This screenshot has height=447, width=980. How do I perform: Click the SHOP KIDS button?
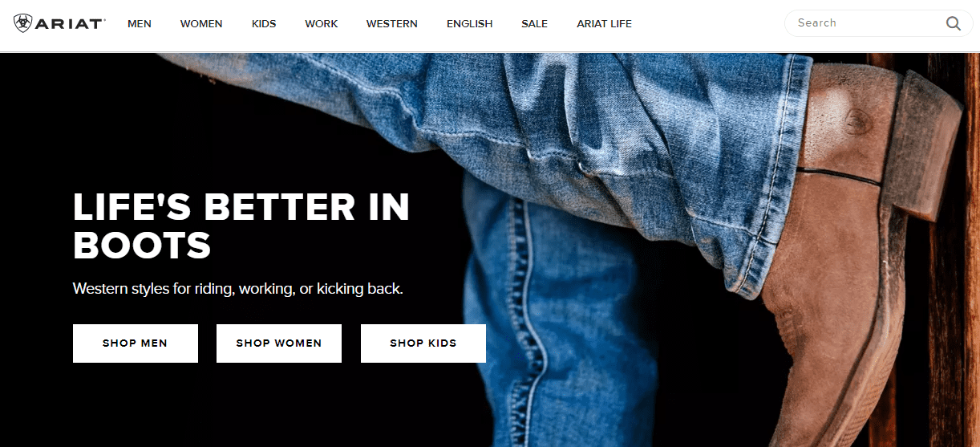423,343
